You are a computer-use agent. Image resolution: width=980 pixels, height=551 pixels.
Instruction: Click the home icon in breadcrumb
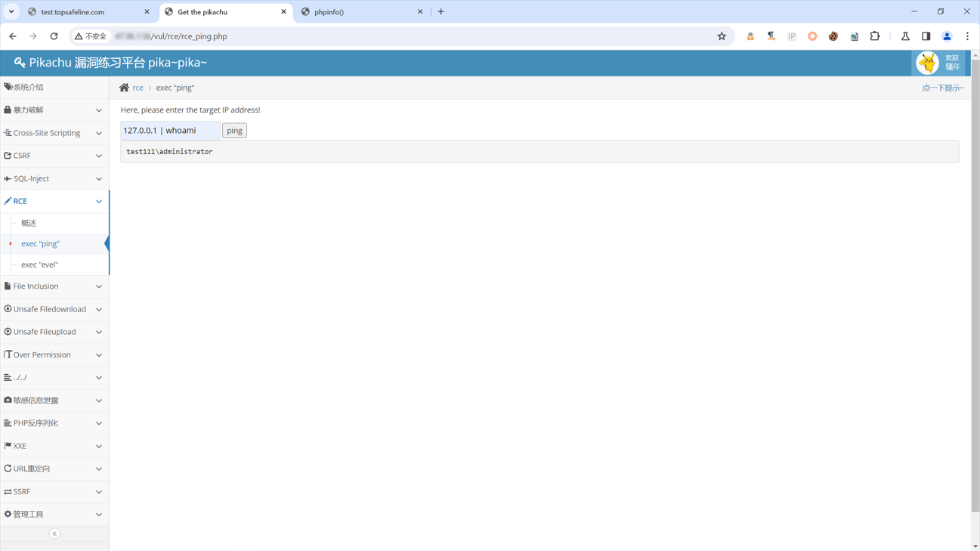[124, 88]
